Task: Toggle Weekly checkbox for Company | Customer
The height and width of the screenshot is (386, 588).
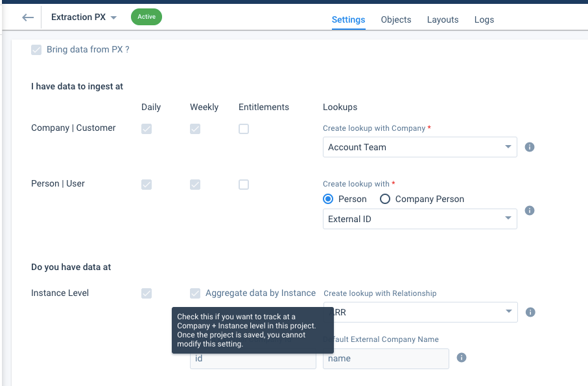Action: [195, 129]
